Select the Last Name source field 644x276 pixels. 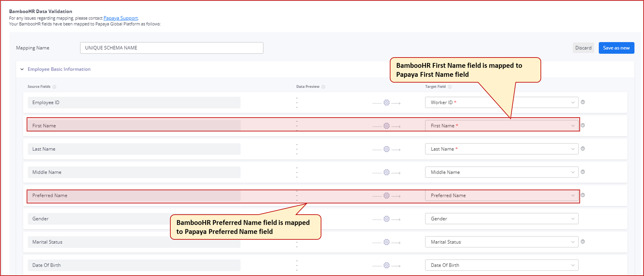pos(134,149)
